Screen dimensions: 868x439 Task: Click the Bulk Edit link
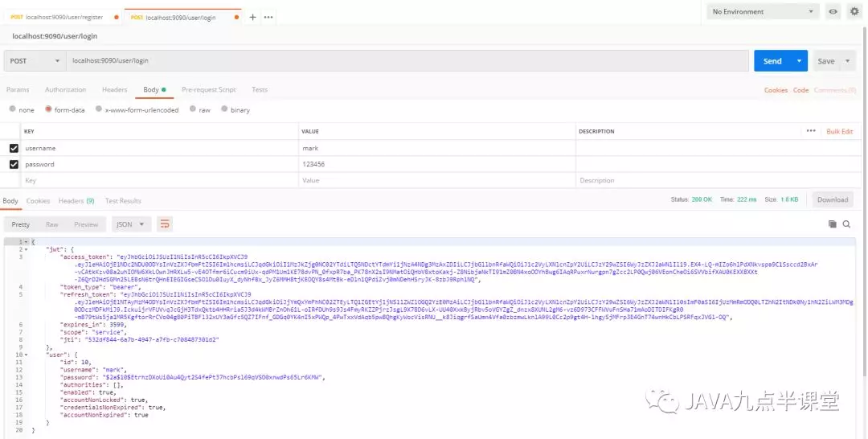tap(839, 131)
